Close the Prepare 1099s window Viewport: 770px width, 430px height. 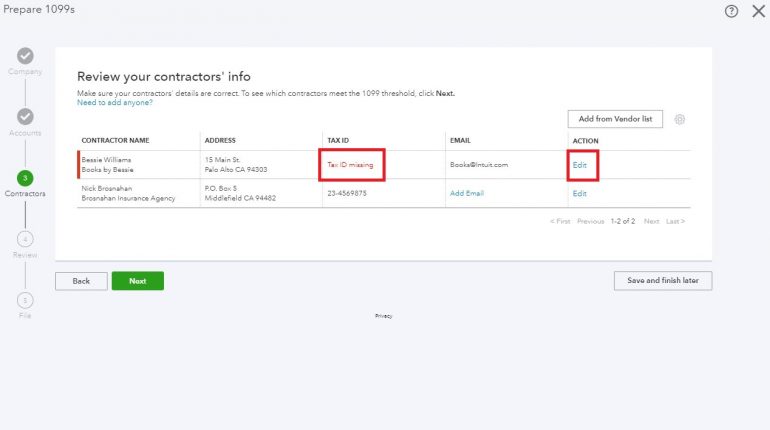pos(757,11)
